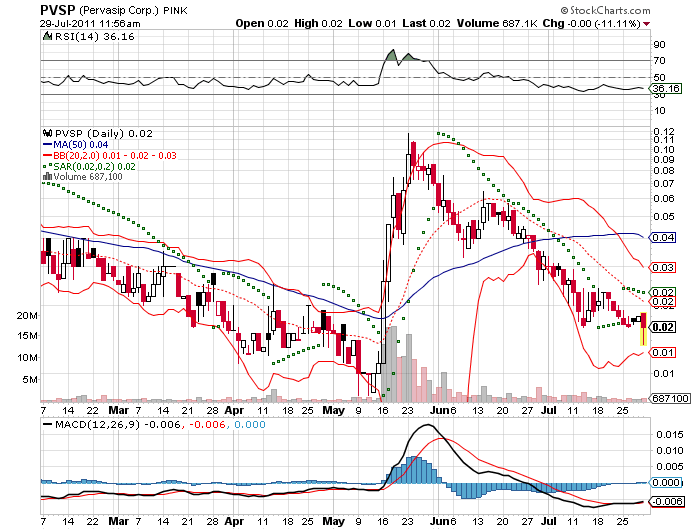
Task: Click the RSI(14) legend mountain icon
Action: (x=47, y=36)
